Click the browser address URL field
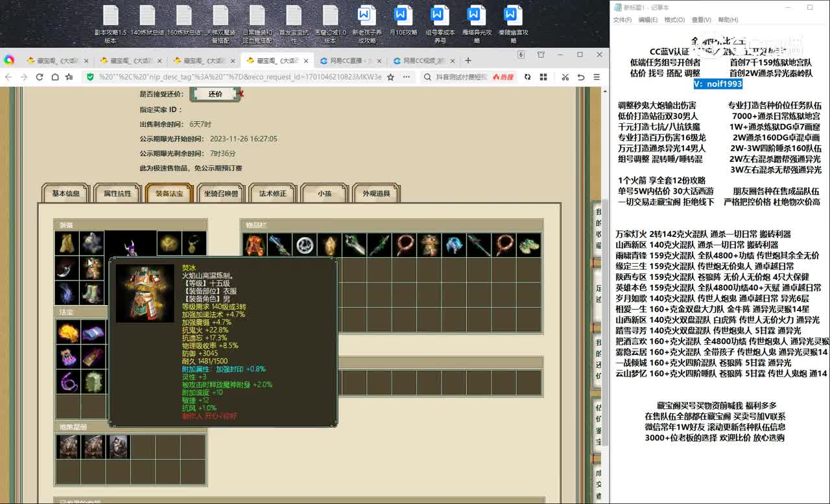830x504 pixels. (x=240, y=77)
